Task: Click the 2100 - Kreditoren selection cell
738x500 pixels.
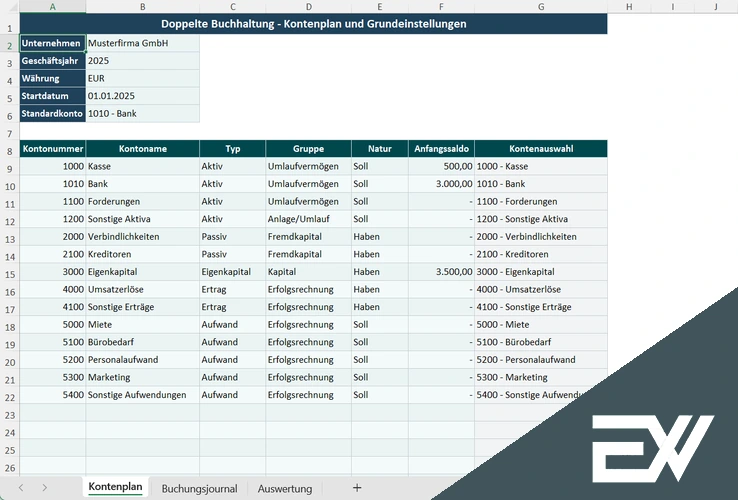Action: tap(541, 254)
